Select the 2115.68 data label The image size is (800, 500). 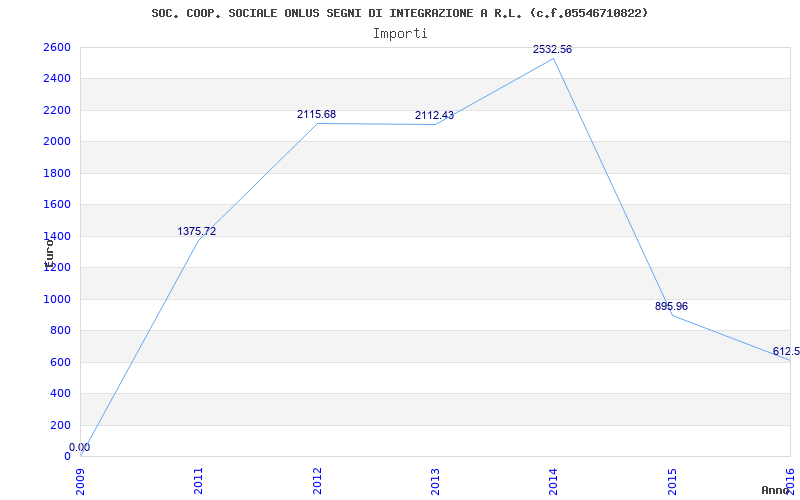pyautogui.click(x=316, y=114)
